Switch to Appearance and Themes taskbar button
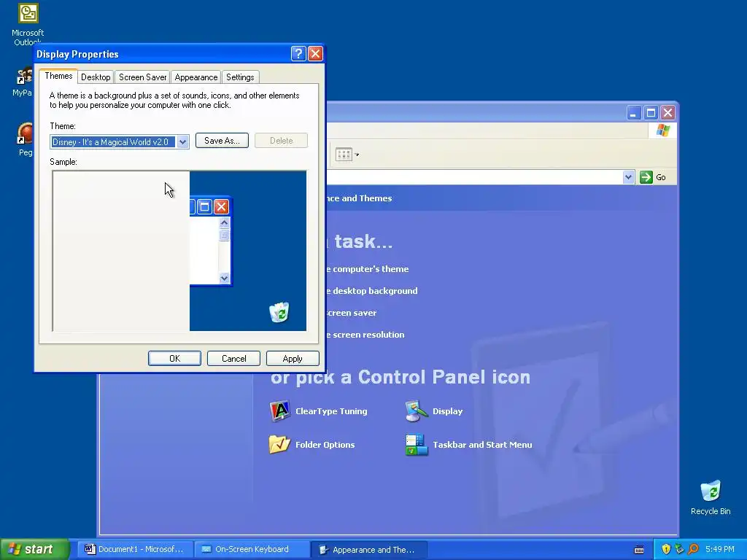This screenshot has height=560, width=747. [369, 550]
